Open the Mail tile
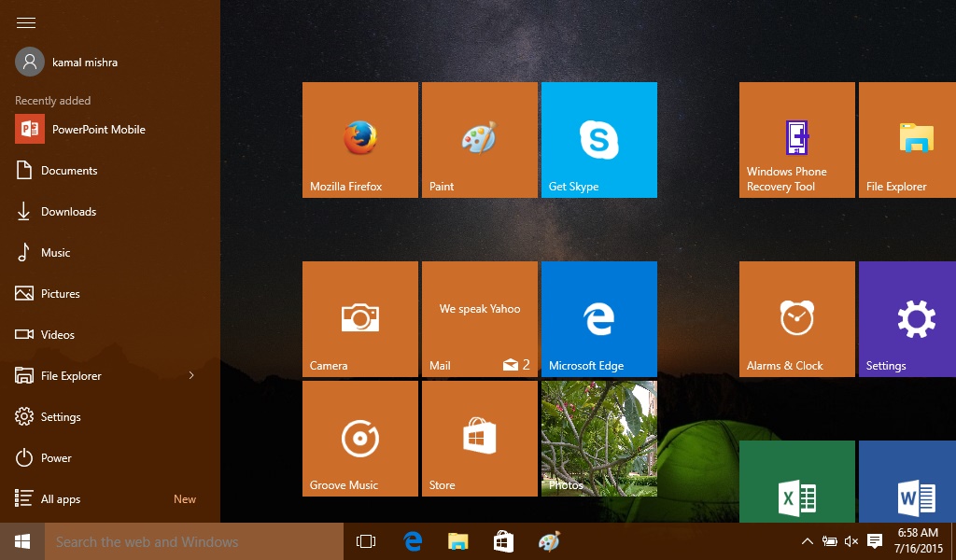This screenshot has height=560, width=956. click(x=480, y=318)
